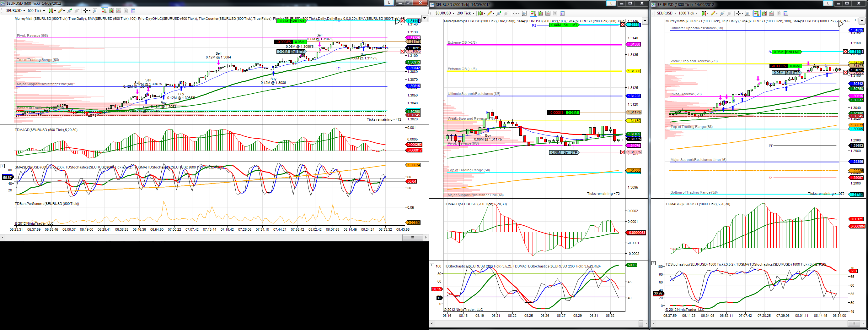Open Properties icon in 1800 Tick window
The height and width of the screenshot is (330, 868).
tap(785, 13)
